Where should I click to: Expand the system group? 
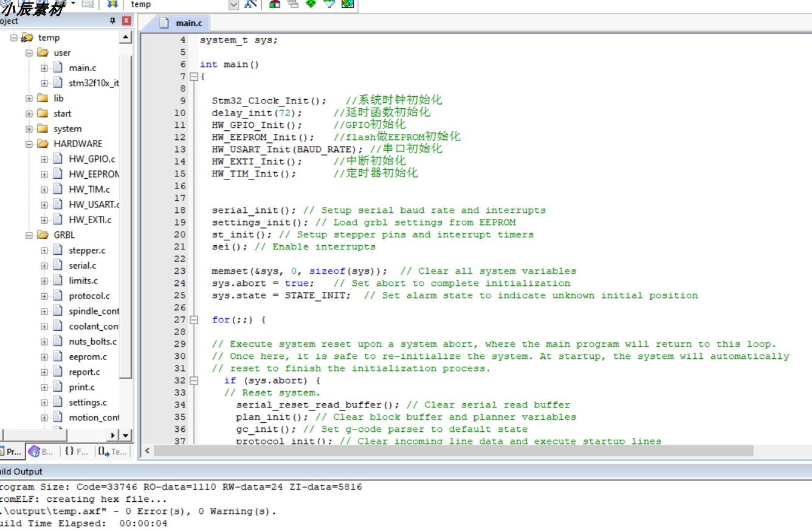[x=29, y=129]
